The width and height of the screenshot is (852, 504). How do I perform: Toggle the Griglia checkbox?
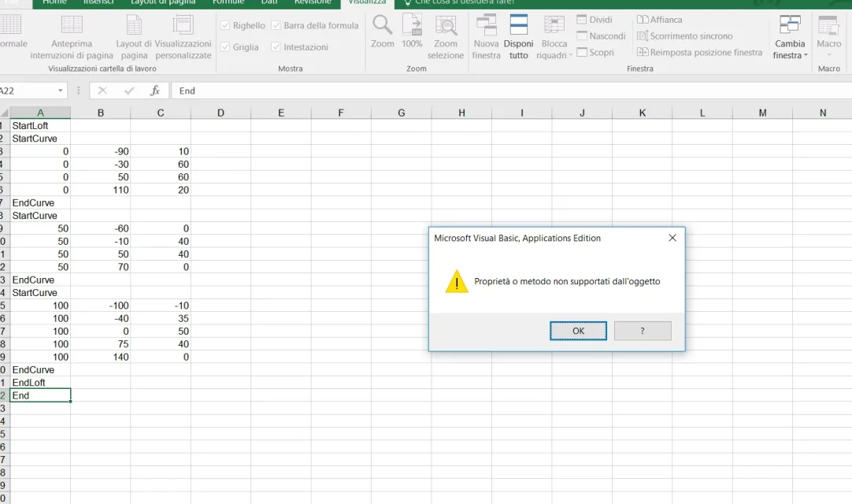(x=226, y=47)
